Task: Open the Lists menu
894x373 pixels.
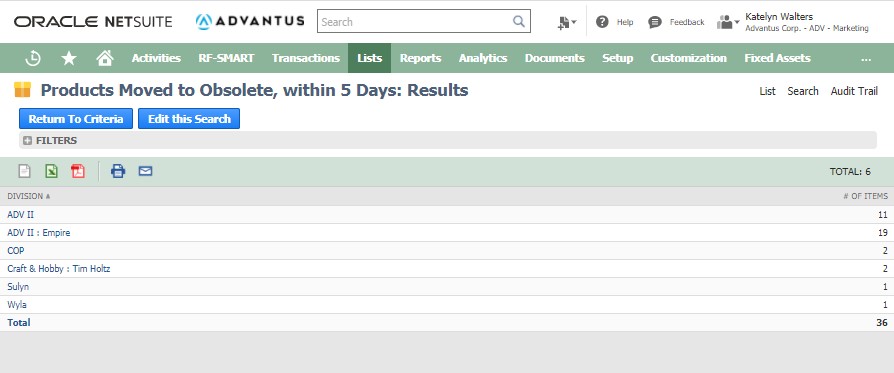Action: [369, 58]
